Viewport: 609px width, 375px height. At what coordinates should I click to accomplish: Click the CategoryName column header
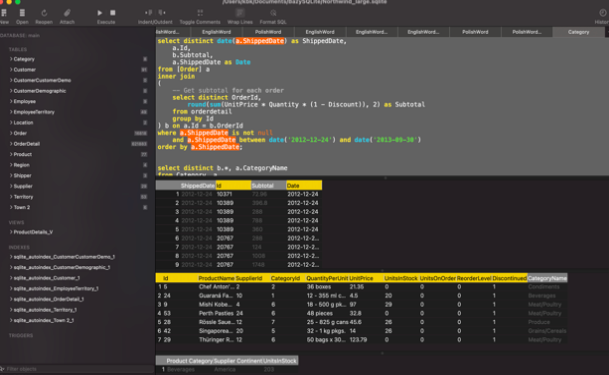(x=547, y=278)
